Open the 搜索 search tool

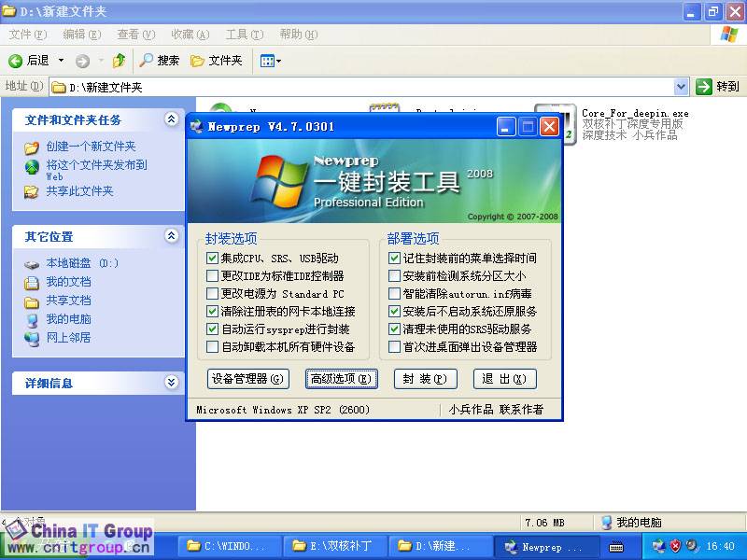pos(159,61)
